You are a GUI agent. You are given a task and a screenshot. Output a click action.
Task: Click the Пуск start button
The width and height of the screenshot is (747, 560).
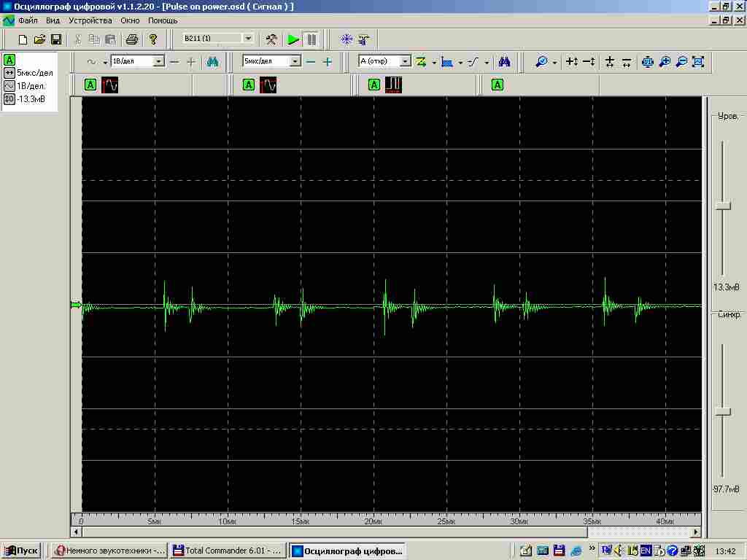coord(21,551)
